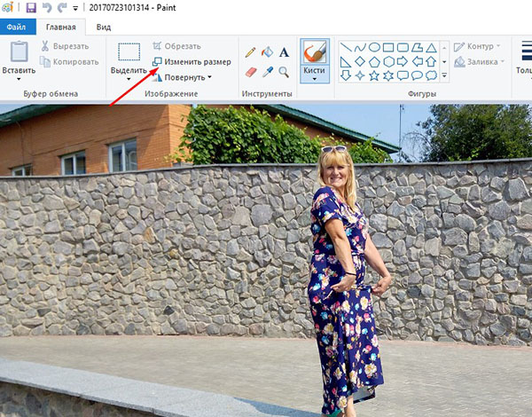This screenshot has width=532, height=417.
Task: Expand the Вставить dropdown arrow
Action: click(x=19, y=79)
